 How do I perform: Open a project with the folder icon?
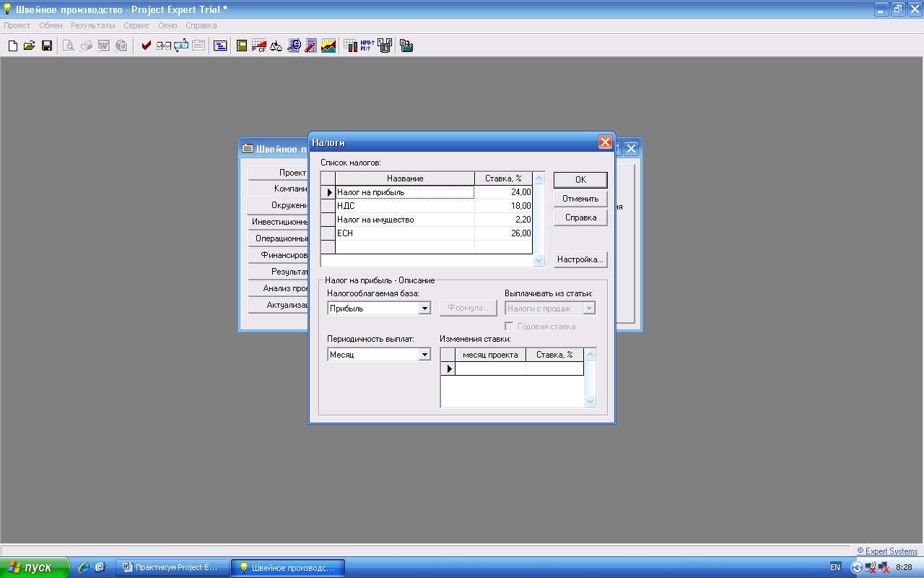pos(30,46)
